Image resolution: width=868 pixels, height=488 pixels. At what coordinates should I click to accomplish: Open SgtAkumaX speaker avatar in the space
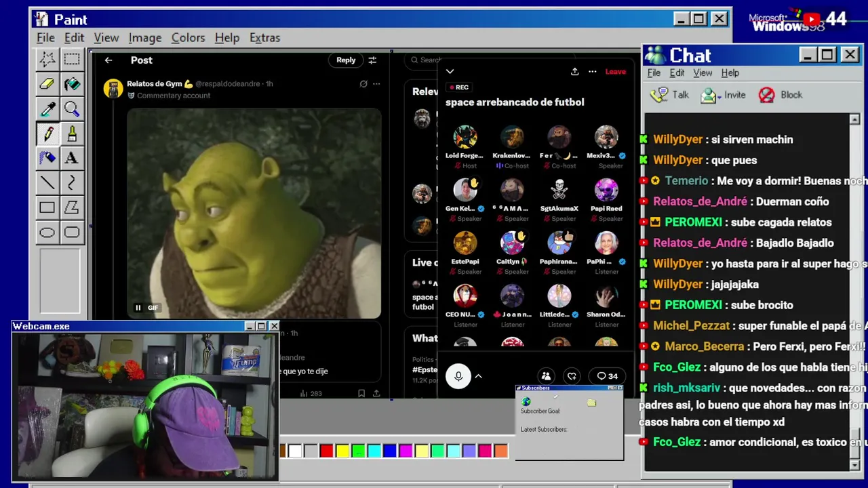tap(559, 190)
